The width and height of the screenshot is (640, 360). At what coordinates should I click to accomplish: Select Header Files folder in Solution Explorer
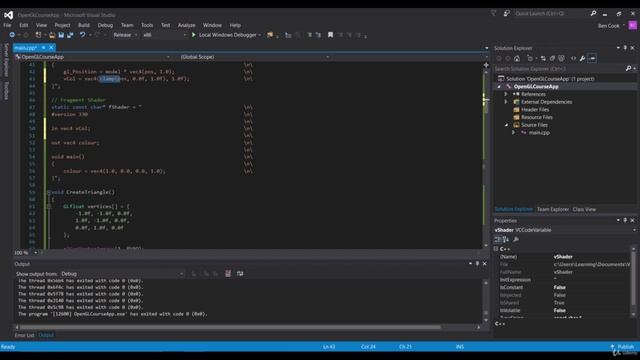[535, 110]
